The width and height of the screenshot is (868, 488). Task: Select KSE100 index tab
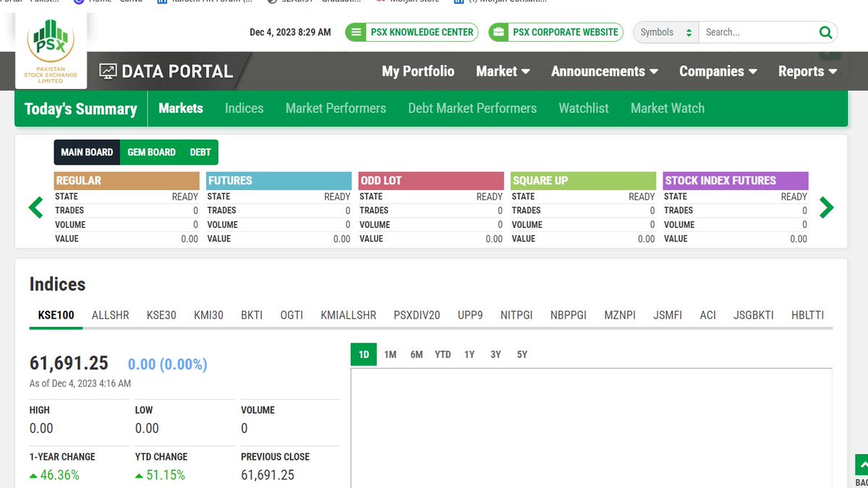point(56,315)
